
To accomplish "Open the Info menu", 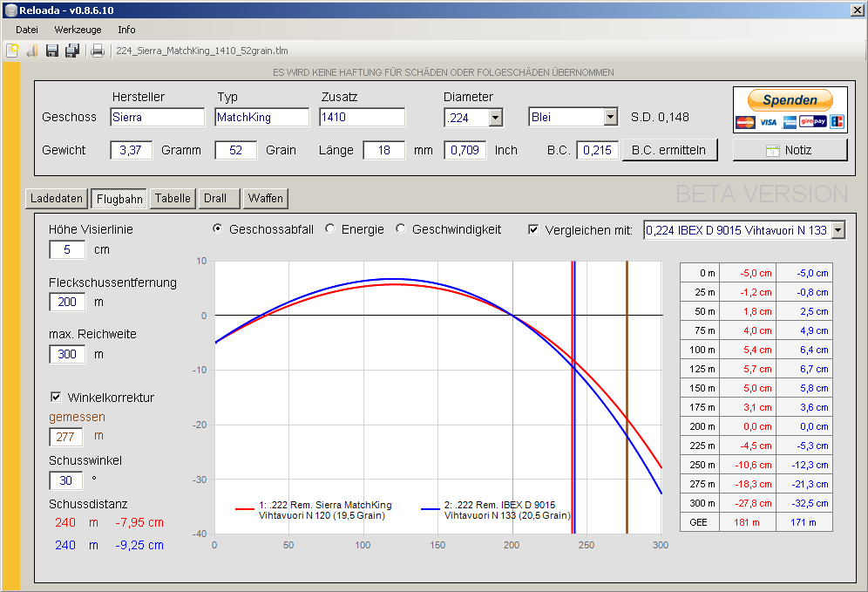I will point(126,30).
